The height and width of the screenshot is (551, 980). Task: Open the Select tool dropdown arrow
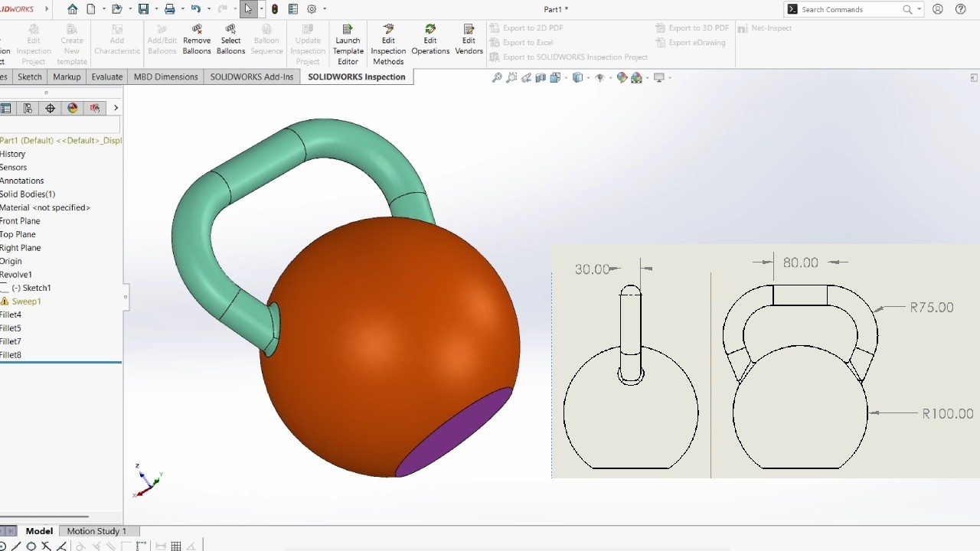click(x=261, y=9)
